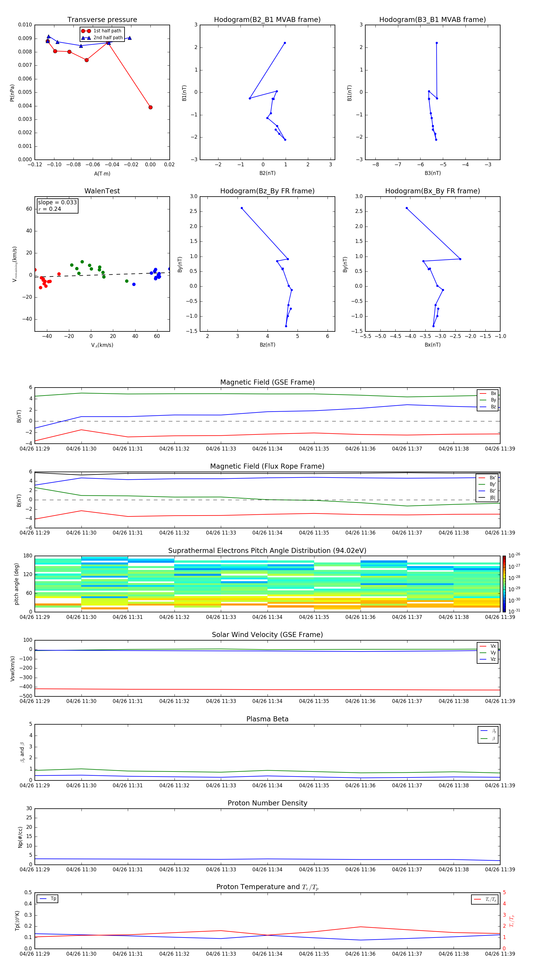Click the 'Vy' legend entry in velocity plot

pyautogui.click(x=488, y=652)
